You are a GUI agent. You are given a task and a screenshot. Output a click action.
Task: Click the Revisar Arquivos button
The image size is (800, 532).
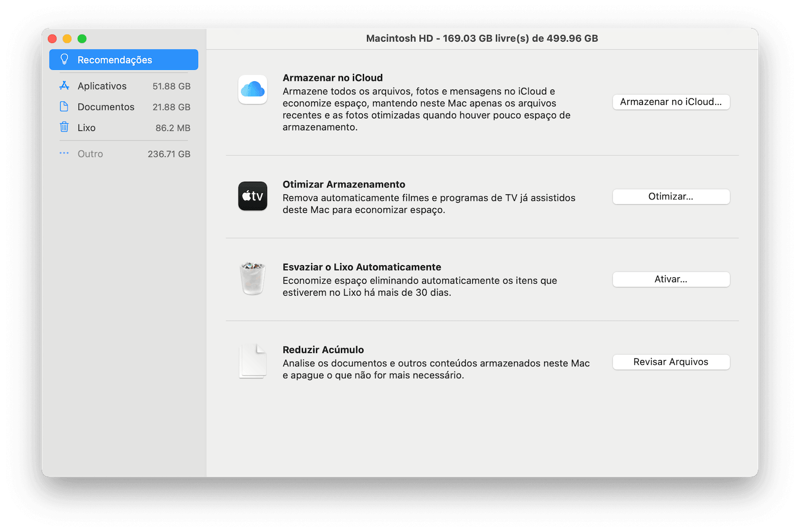671,362
